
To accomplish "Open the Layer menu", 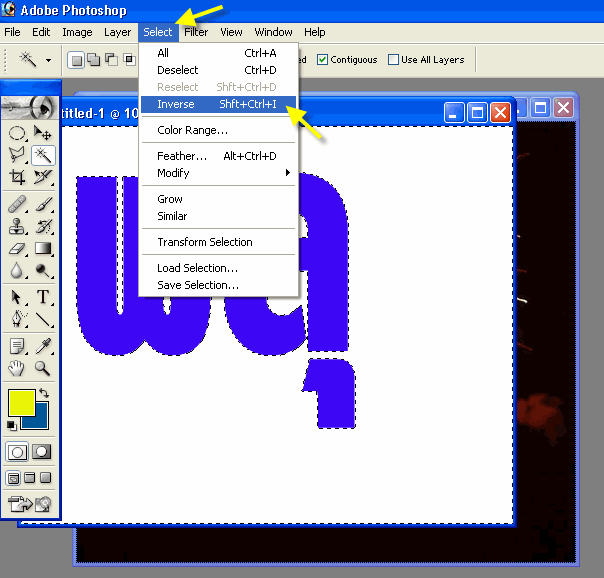I will click(117, 32).
